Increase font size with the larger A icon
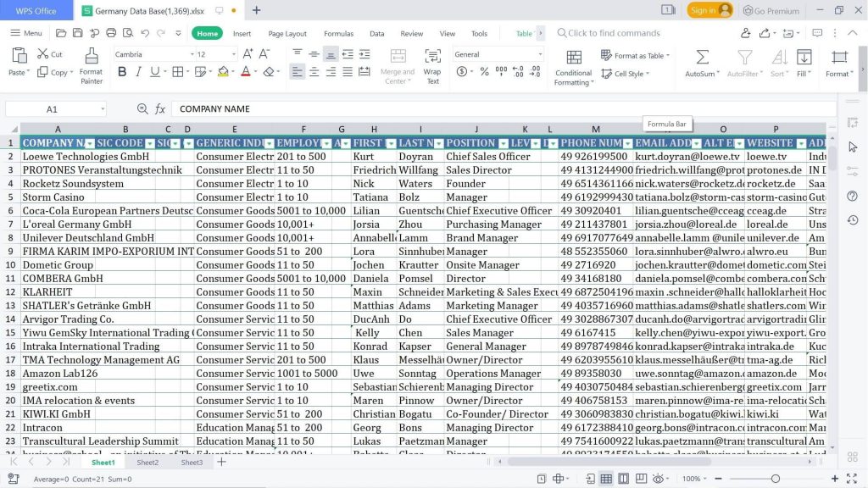Screen dimensions: 868x488 coord(248,53)
